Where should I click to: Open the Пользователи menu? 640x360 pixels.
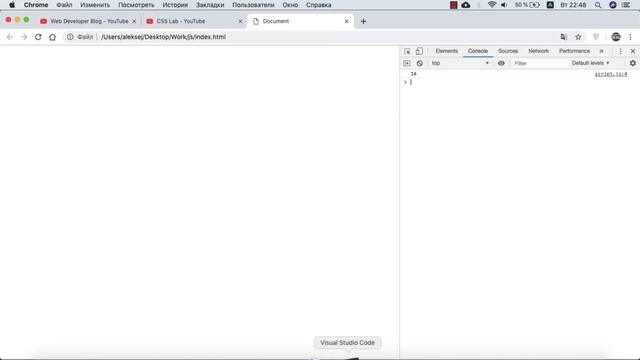[x=253, y=5]
